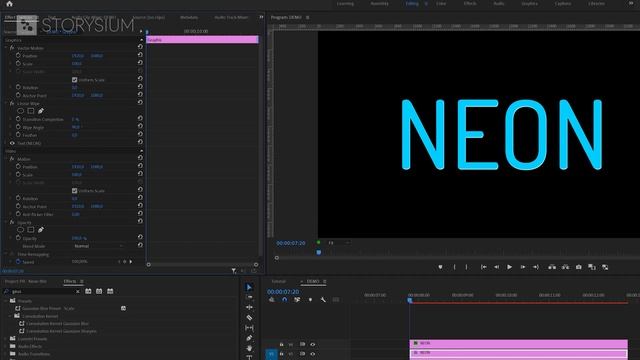This screenshot has height=360, width=640.
Task: Toggle timeline Snap magnet icon
Action: point(284,300)
